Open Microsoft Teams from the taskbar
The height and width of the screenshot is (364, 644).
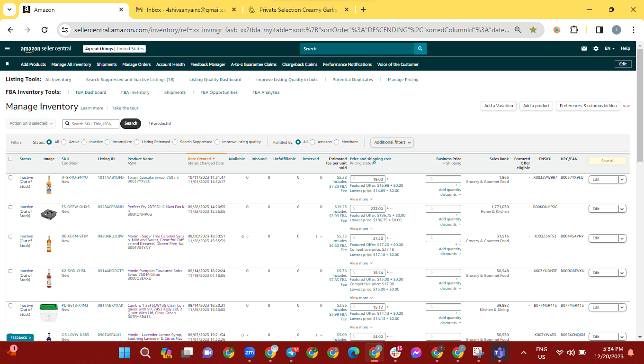coord(500,353)
